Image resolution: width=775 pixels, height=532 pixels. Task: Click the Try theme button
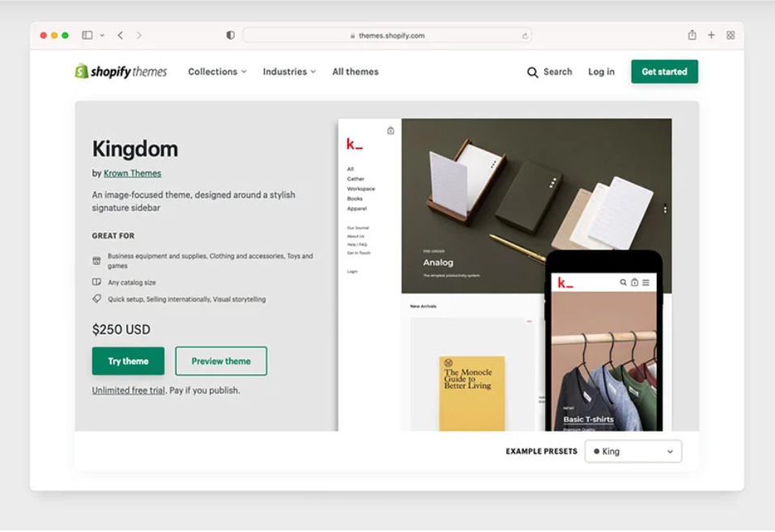click(128, 361)
